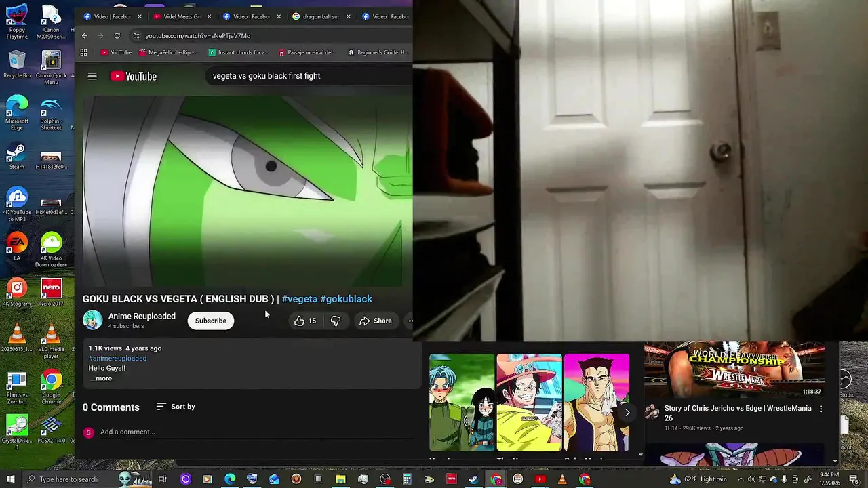Select the Steam desktop shortcut
The image size is (868, 488).
pos(17,156)
